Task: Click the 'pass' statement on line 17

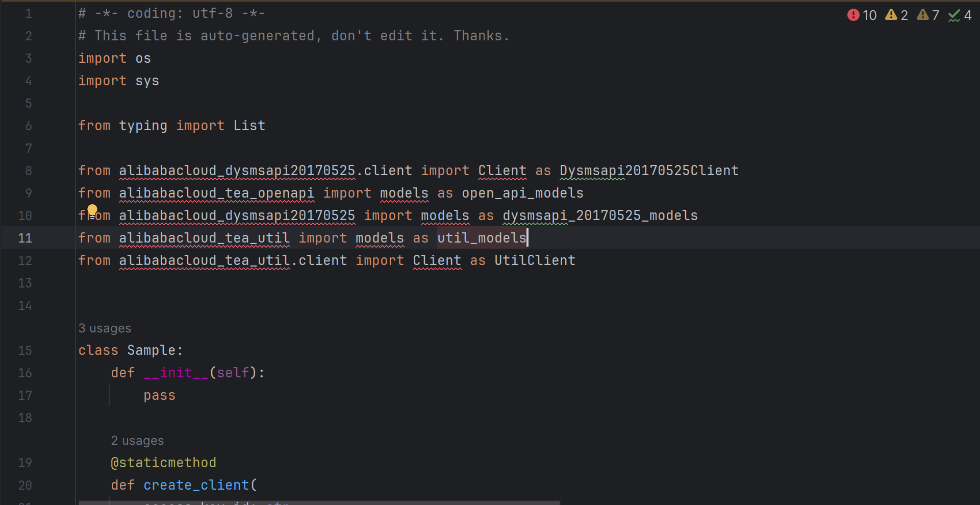Action: pyautogui.click(x=159, y=395)
